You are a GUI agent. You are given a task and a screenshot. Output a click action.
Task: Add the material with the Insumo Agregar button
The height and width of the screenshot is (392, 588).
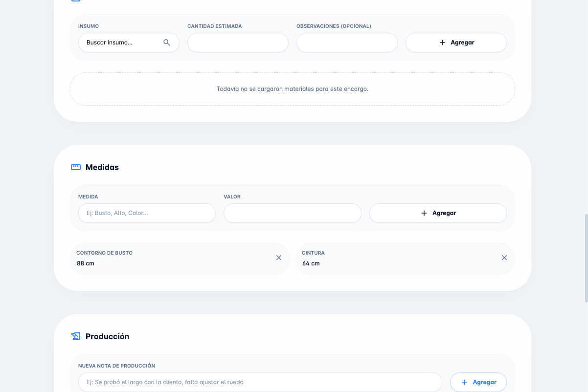pyautogui.click(x=456, y=43)
